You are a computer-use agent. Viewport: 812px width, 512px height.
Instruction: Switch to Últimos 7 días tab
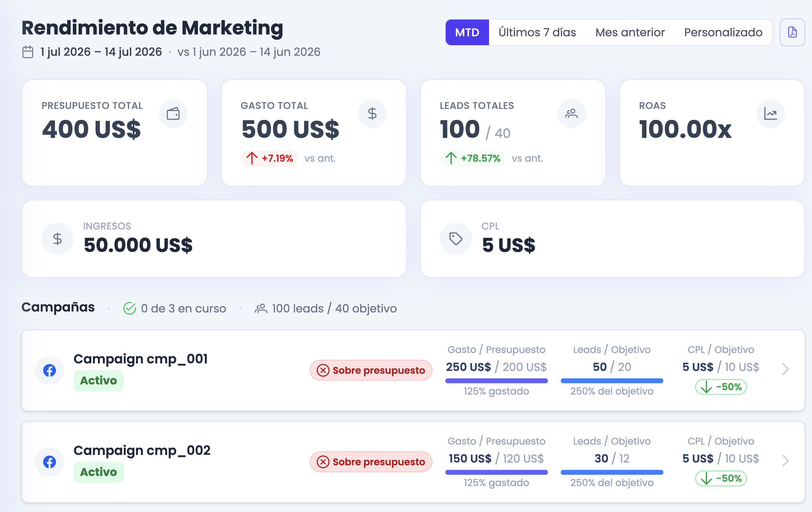537,32
